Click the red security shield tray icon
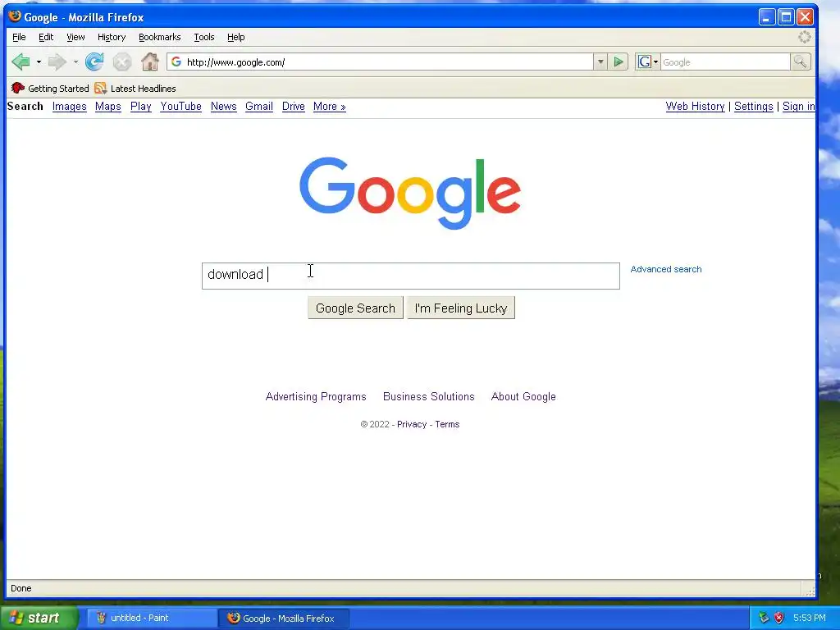The width and height of the screenshot is (840, 630). (779, 618)
